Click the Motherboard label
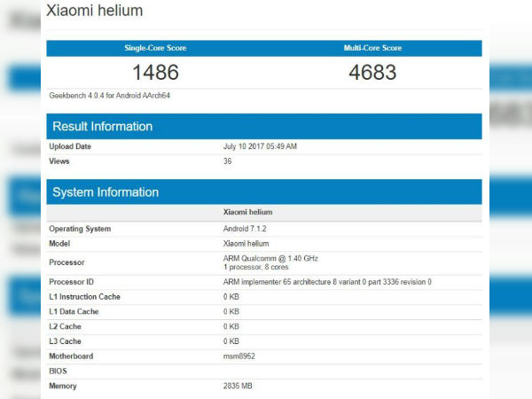This screenshot has width=532, height=399. 71,356
